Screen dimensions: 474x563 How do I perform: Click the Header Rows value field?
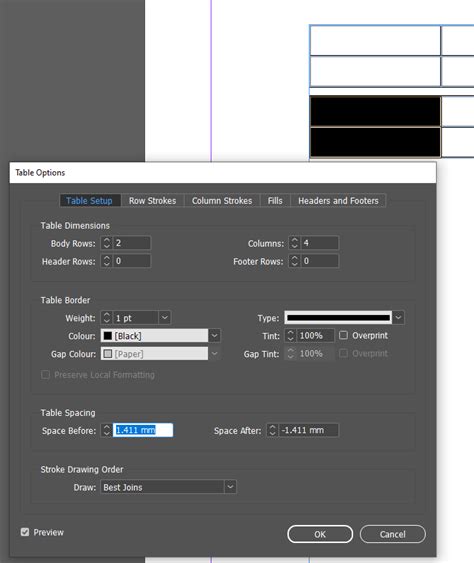[132, 261]
